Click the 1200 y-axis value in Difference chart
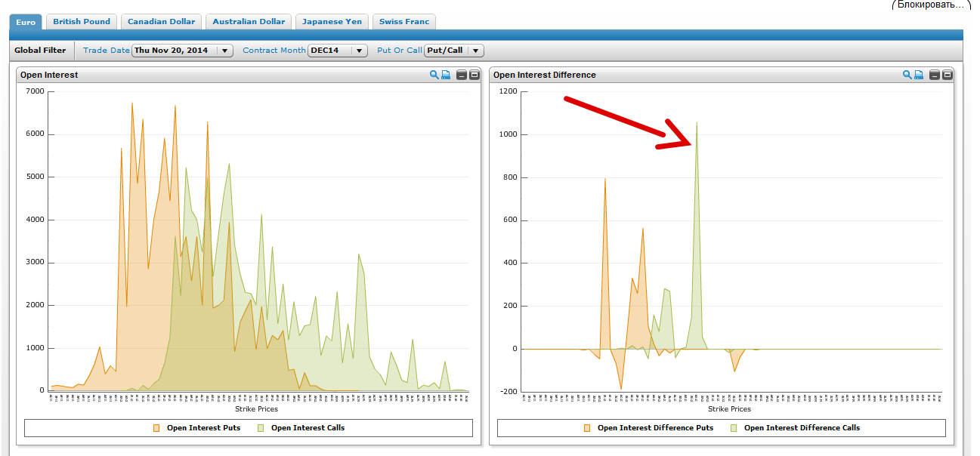The image size is (980, 456). click(508, 91)
